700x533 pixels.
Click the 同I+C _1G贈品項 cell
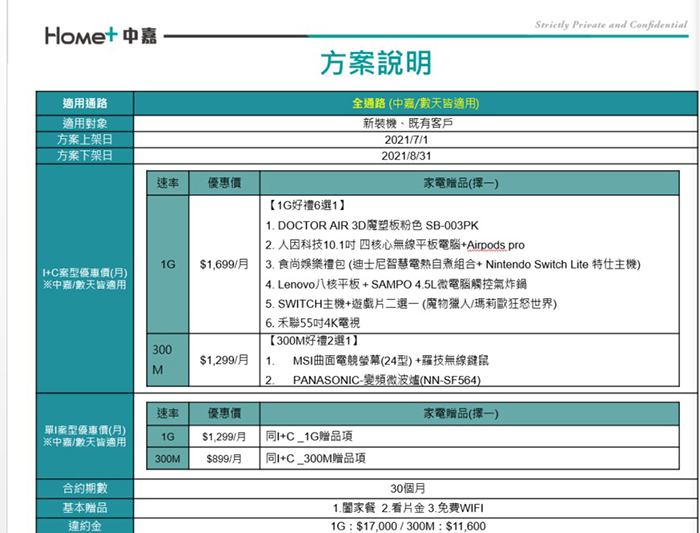pos(469,437)
